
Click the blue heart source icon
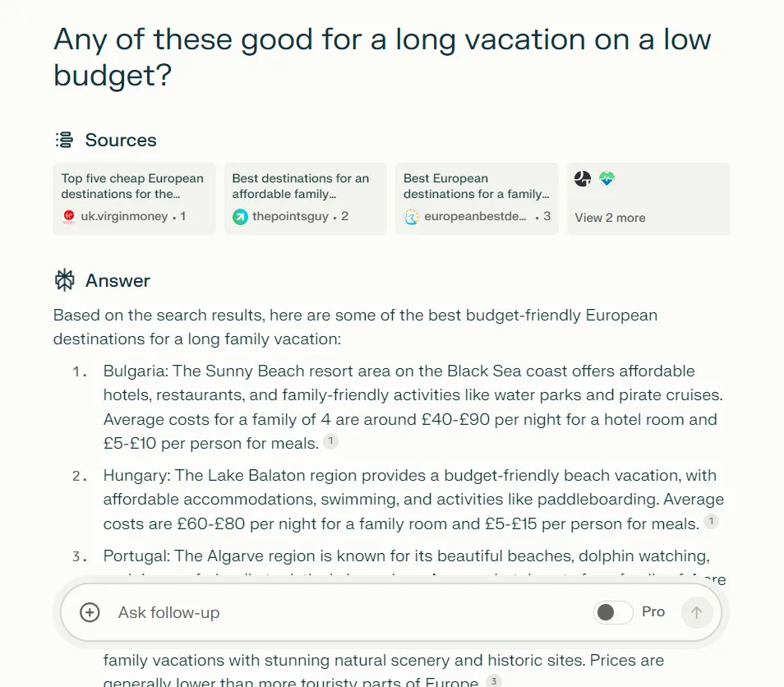(607, 178)
